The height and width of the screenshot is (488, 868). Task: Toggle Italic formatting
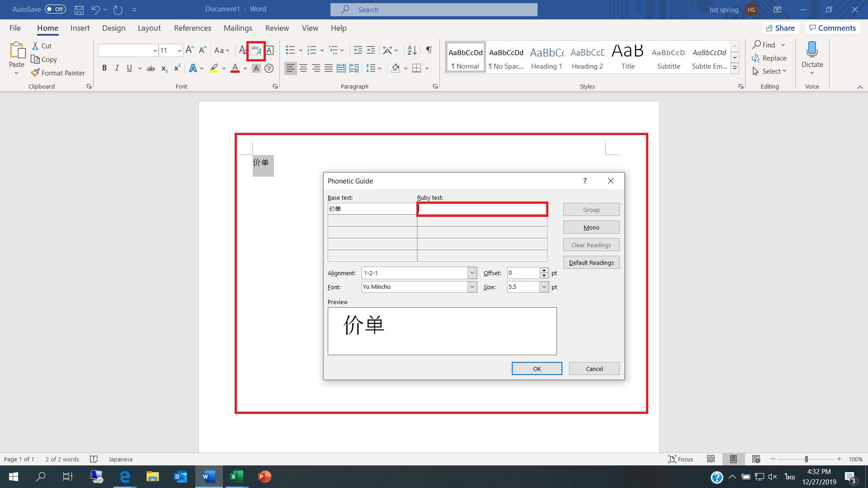117,68
